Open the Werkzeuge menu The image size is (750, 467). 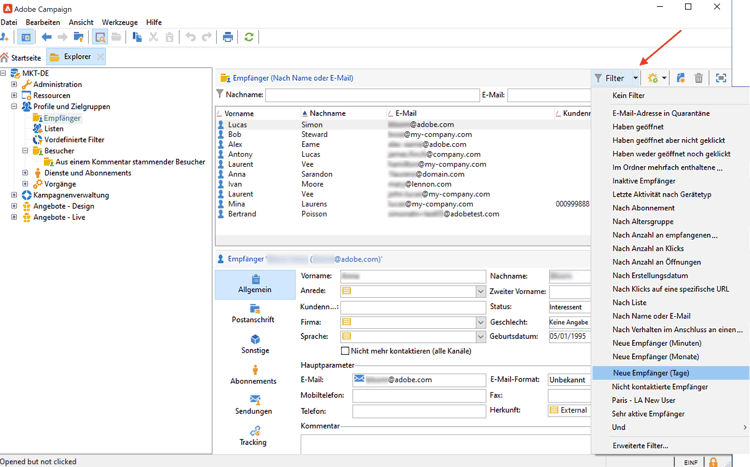coord(119,22)
